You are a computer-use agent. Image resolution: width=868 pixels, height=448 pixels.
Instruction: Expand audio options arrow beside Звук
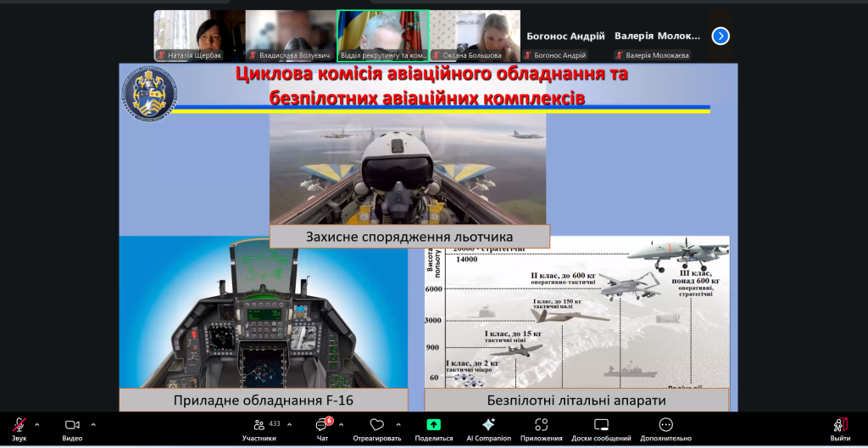(x=37, y=424)
